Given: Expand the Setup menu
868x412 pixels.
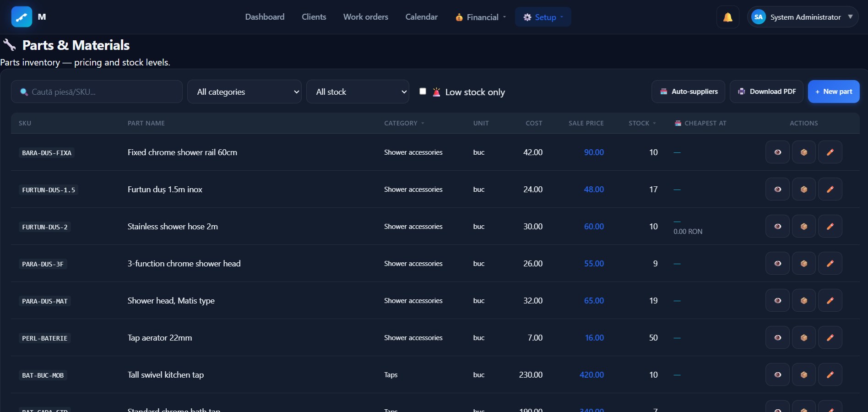Looking at the screenshot, I should pos(543,17).
